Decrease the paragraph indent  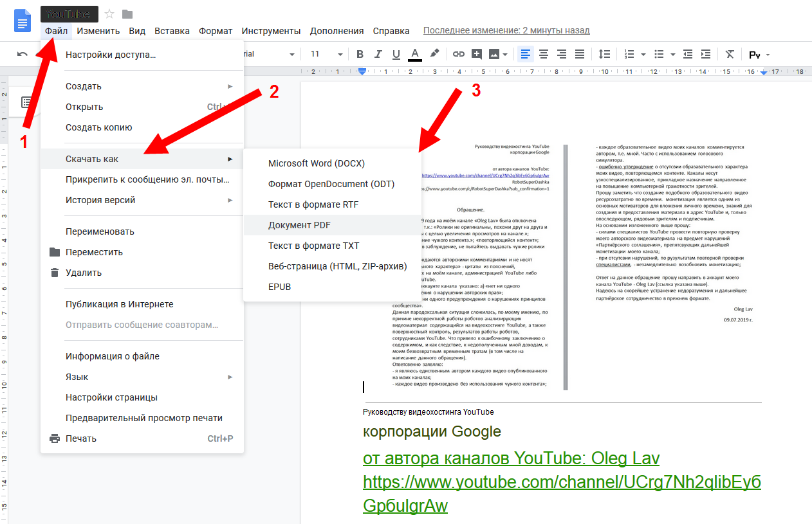point(688,54)
